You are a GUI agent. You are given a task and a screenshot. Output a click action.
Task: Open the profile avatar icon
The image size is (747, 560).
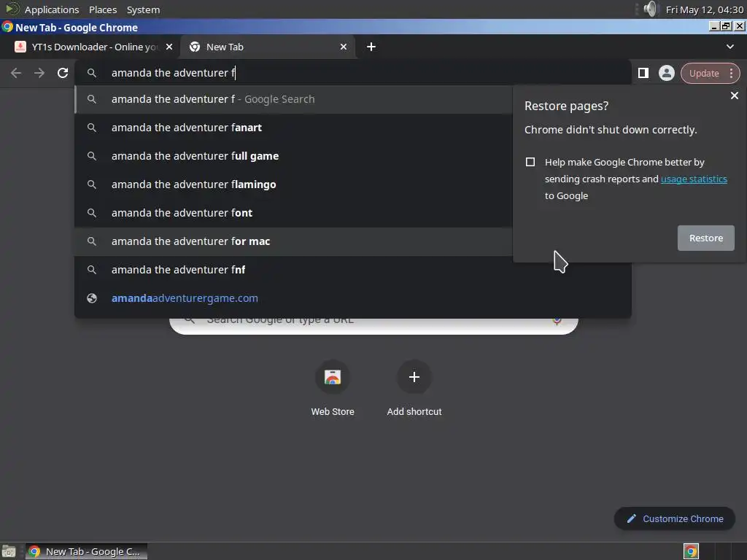point(667,73)
